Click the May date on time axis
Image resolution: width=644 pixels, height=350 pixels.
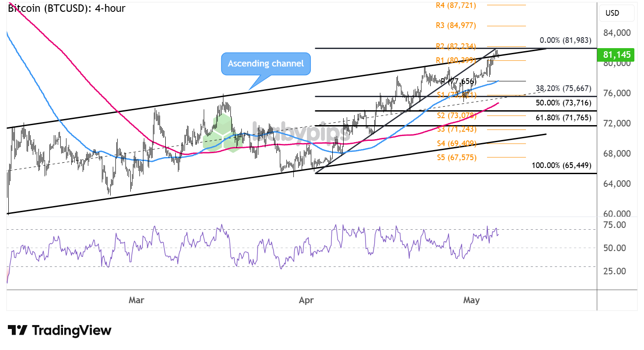tap(471, 300)
